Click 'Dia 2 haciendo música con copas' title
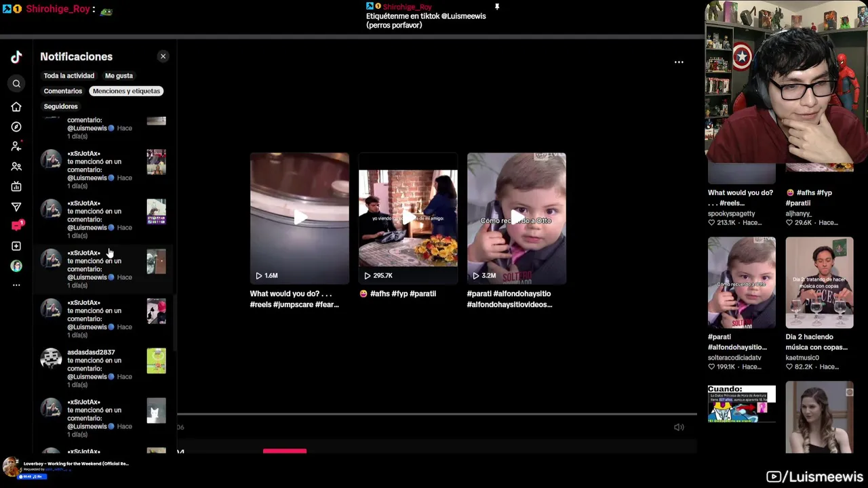868x488 pixels. pyautogui.click(x=816, y=342)
